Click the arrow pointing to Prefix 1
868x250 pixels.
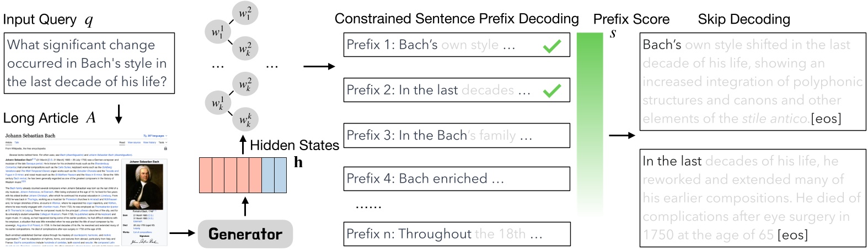click(319, 67)
